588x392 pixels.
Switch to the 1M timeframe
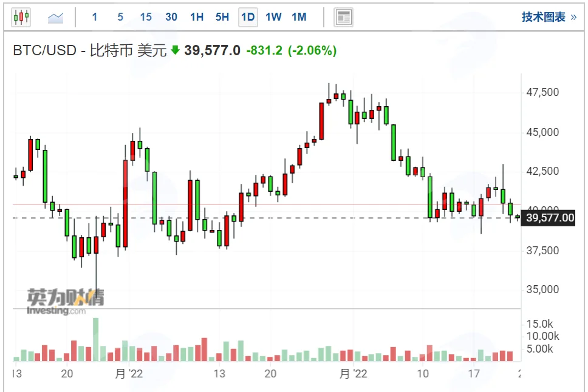pos(299,17)
